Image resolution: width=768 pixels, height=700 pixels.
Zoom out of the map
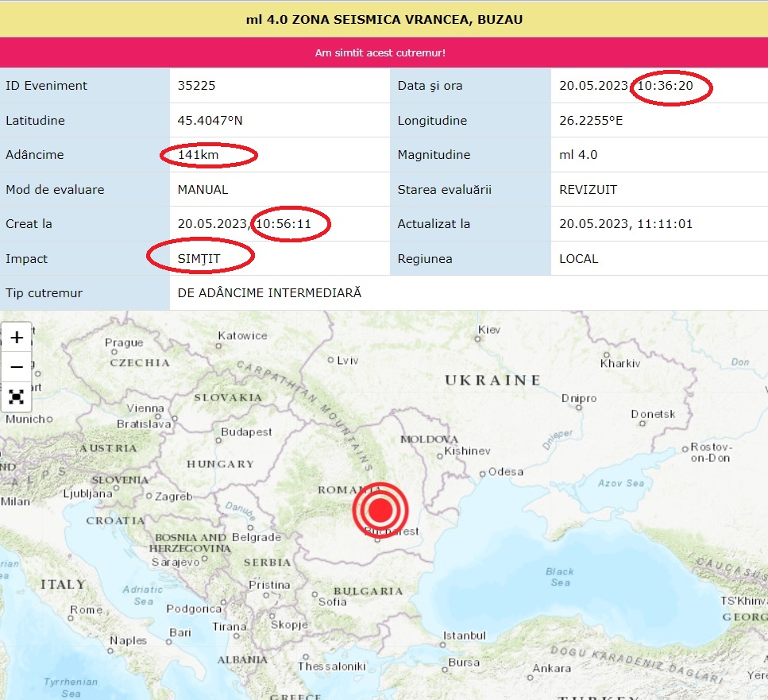(x=17, y=366)
